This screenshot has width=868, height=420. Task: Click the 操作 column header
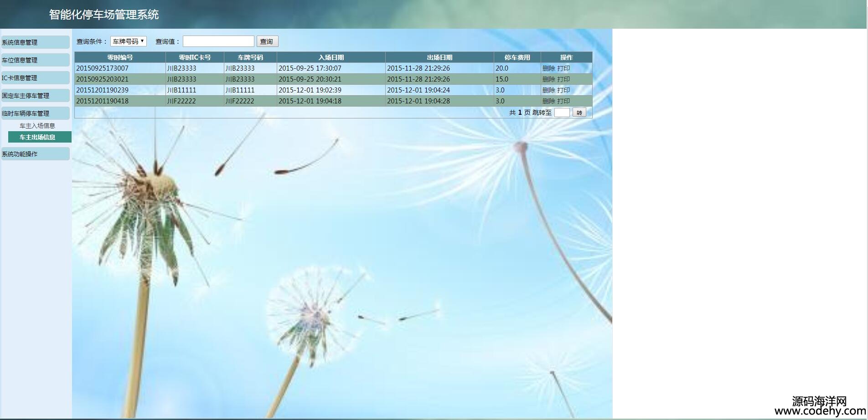[566, 57]
